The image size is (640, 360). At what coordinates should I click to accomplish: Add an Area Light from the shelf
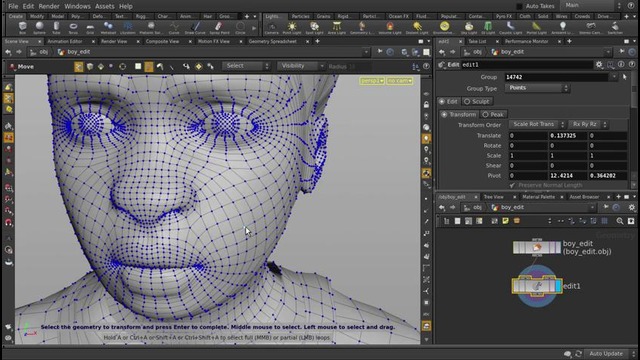tap(337, 28)
